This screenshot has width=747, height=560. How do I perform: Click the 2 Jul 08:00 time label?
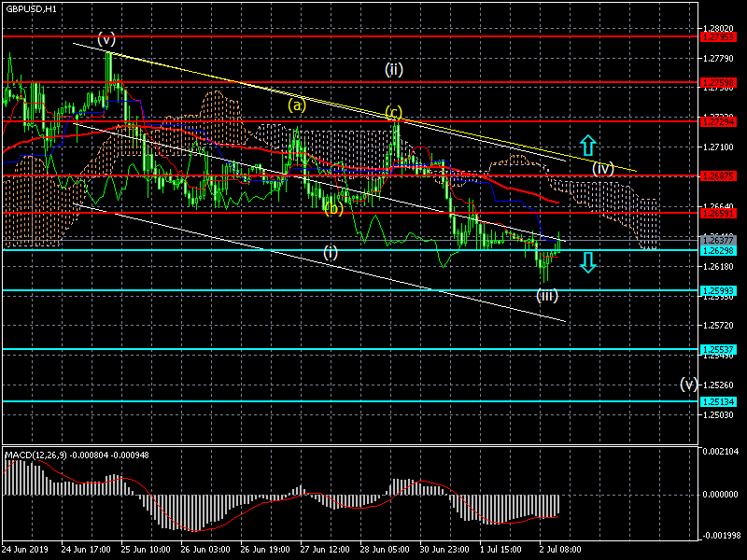[560, 550]
